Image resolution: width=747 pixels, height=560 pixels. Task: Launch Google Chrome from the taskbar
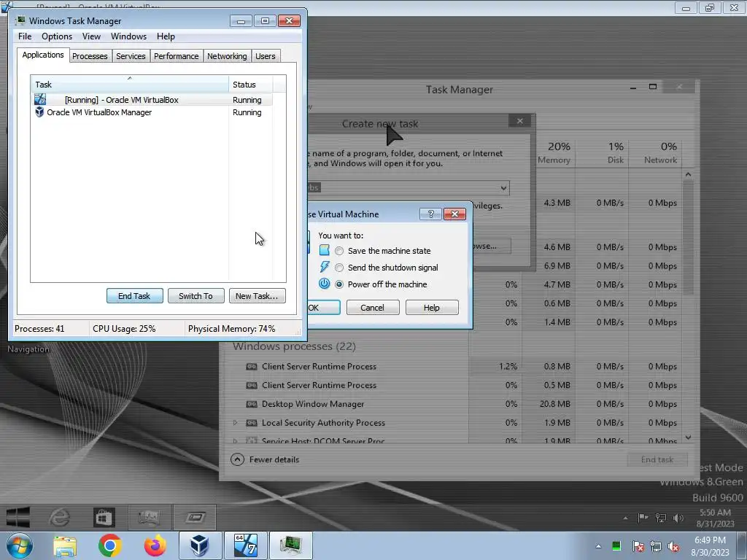pos(109,545)
